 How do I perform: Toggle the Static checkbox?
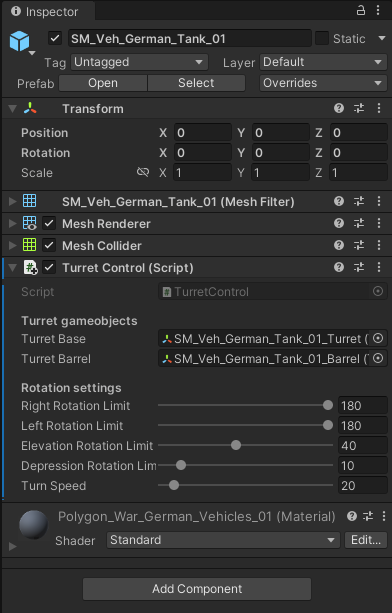322,38
